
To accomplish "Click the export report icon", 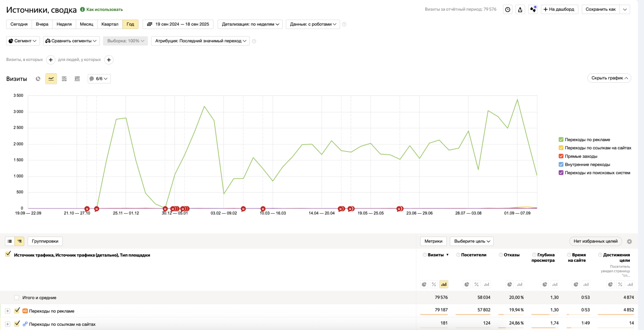I will click(x=520, y=10).
